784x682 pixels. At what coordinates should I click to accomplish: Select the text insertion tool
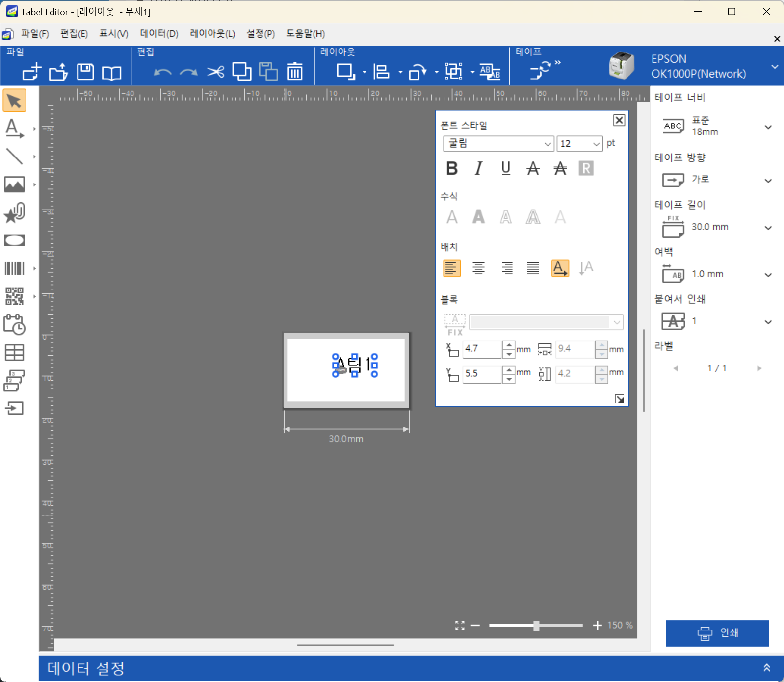tap(14, 129)
